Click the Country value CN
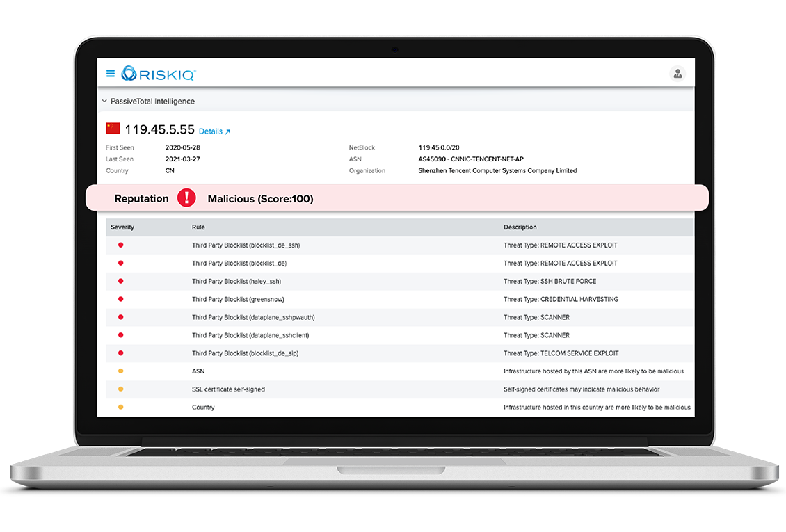This screenshot has width=786, height=532. coord(170,171)
